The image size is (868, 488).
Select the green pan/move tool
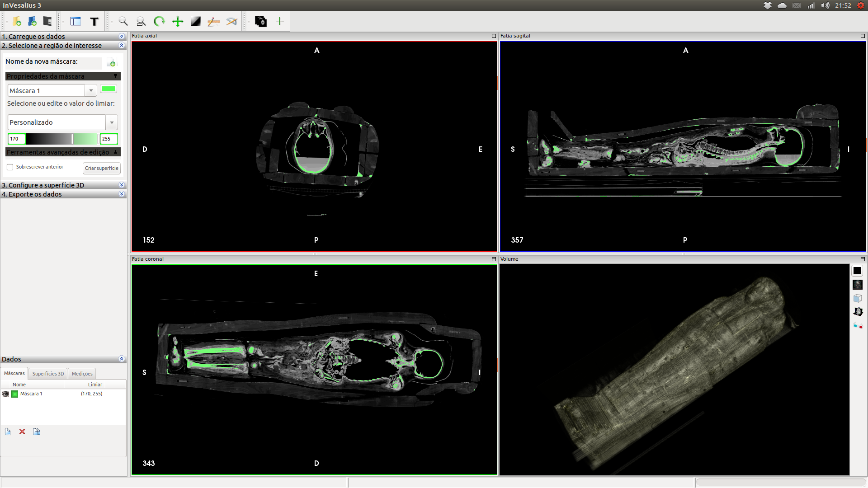pyautogui.click(x=178, y=21)
